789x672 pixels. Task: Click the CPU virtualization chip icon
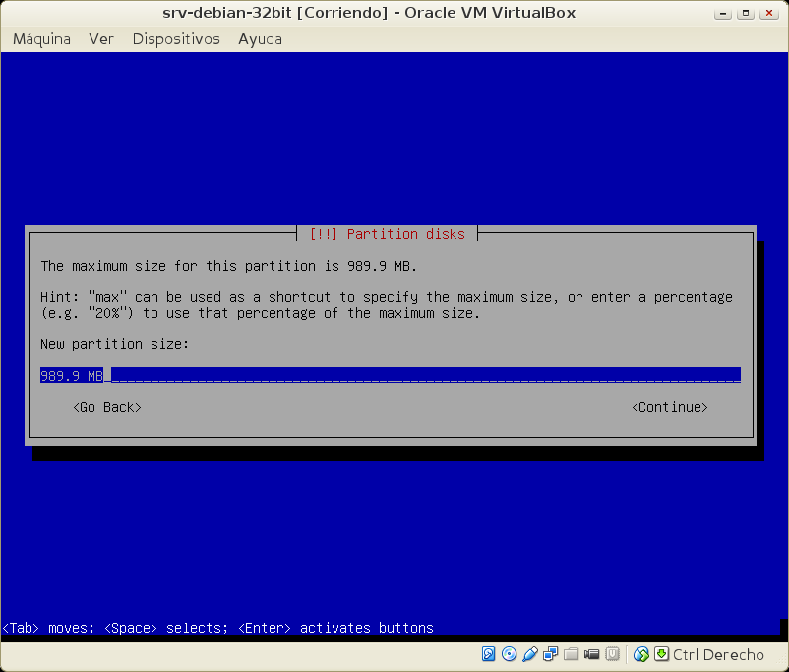pyautogui.click(x=613, y=654)
